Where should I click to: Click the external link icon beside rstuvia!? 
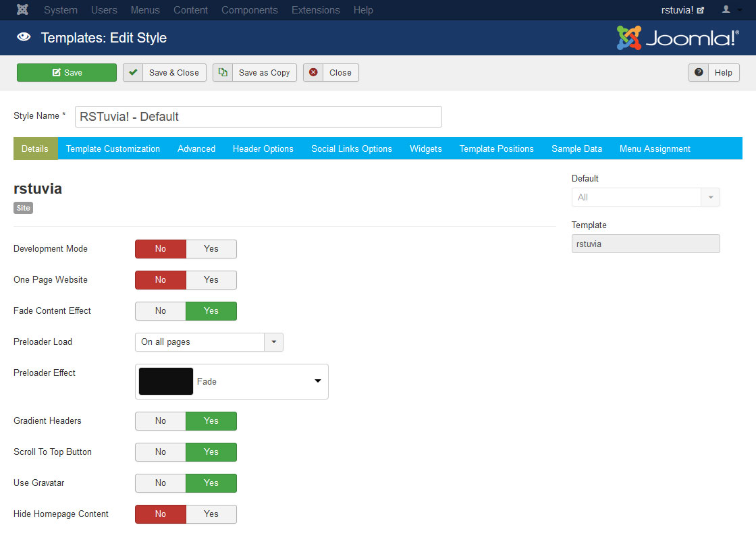pos(701,10)
